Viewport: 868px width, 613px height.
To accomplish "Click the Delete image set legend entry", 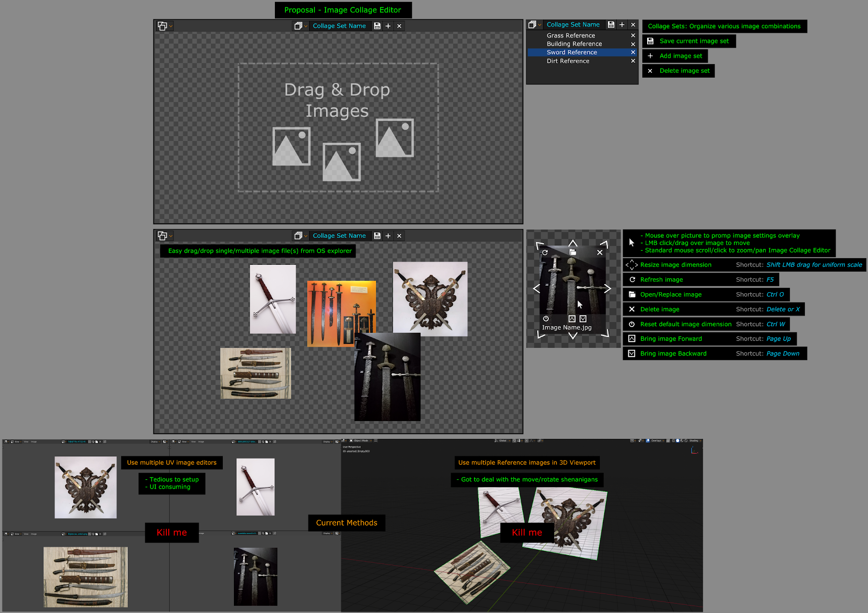I will pyautogui.click(x=678, y=71).
